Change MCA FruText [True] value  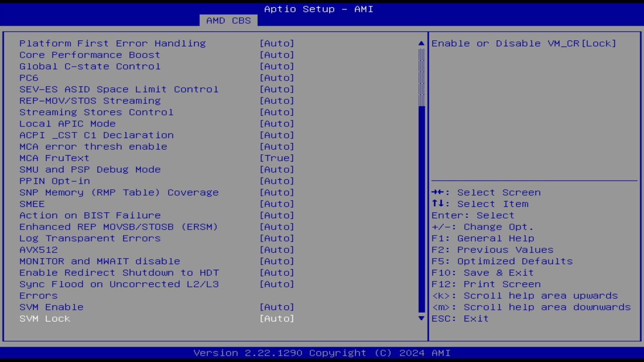(x=277, y=158)
